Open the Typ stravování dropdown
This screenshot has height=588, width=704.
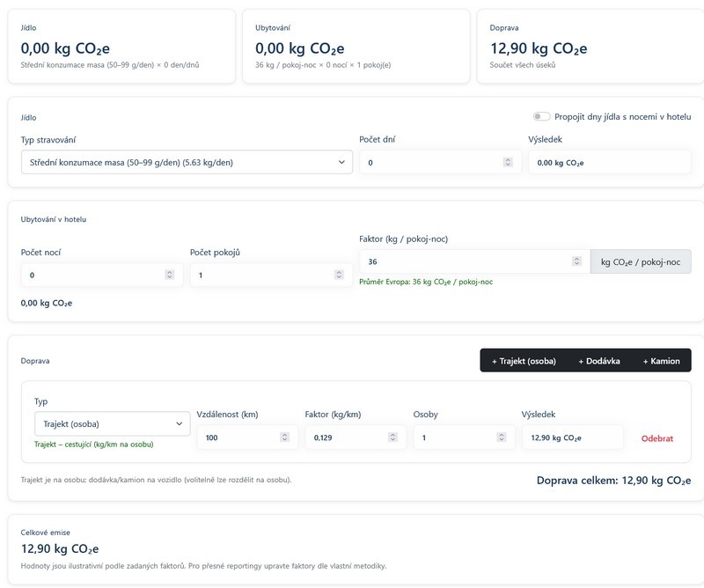tap(187, 162)
